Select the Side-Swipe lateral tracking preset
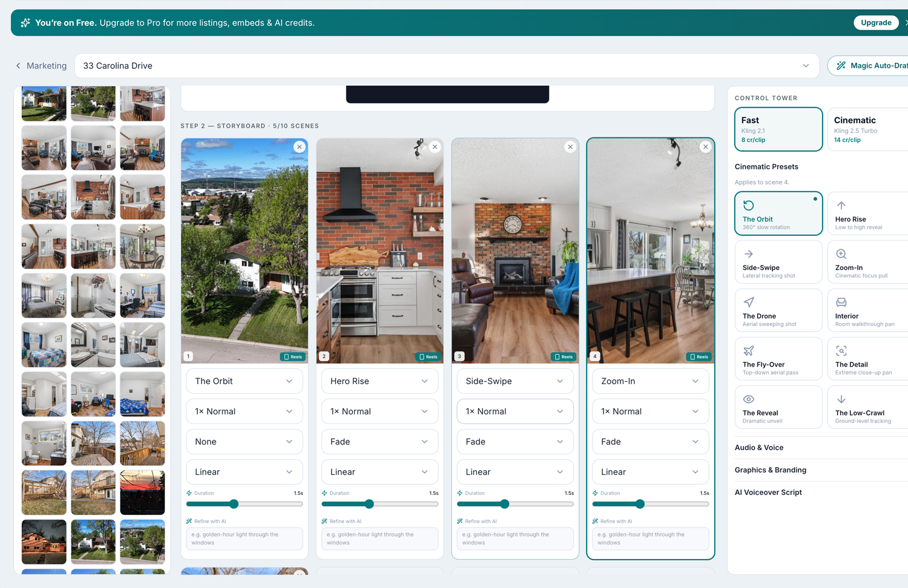908x588 pixels. 778,262
